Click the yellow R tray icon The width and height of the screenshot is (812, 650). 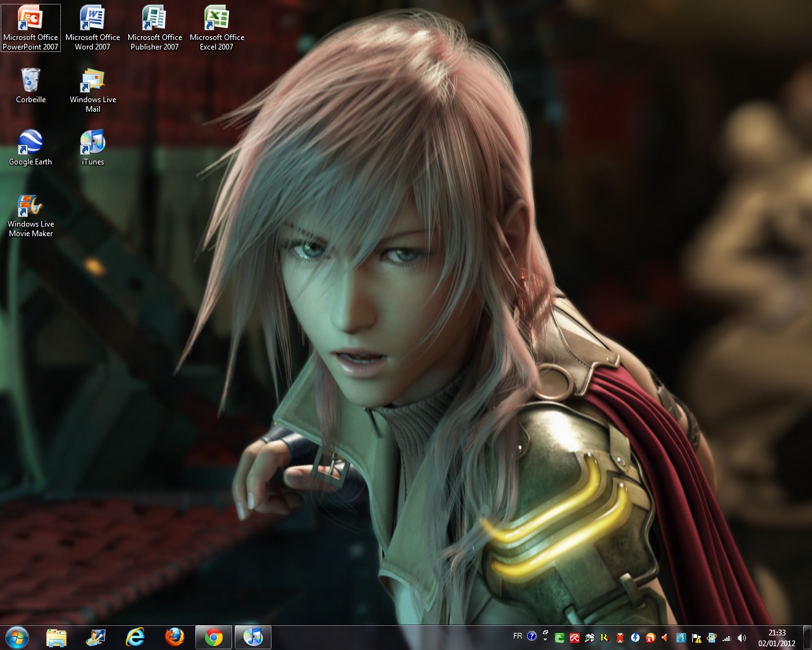point(605,638)
